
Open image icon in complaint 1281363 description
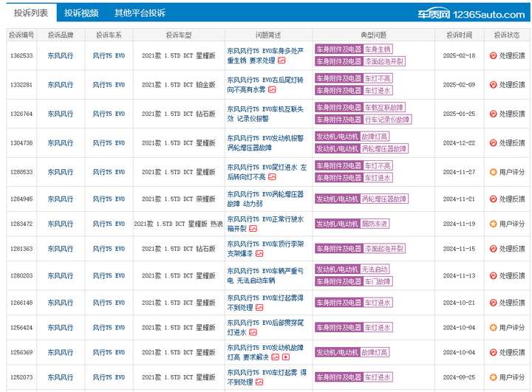pyautogui.click(x=259, y=253)
